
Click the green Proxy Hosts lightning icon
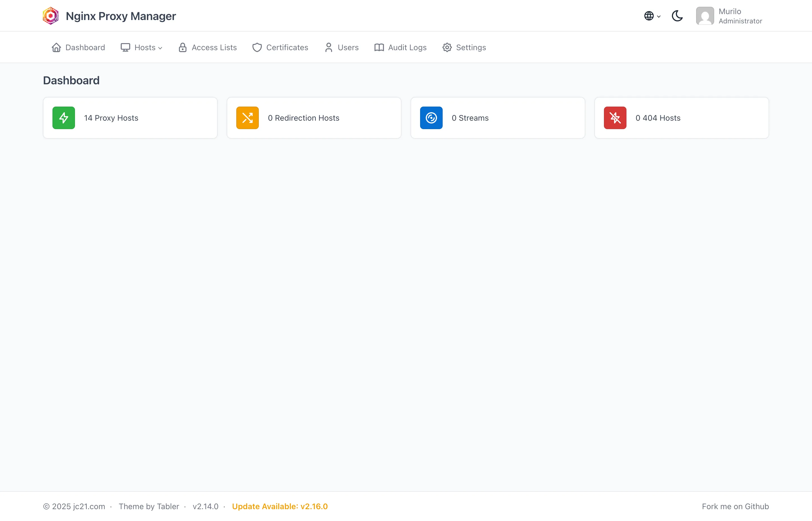(x=64, y=118)
